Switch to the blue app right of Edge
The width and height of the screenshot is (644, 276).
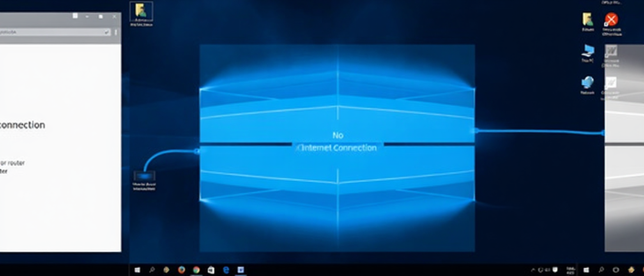241,270
